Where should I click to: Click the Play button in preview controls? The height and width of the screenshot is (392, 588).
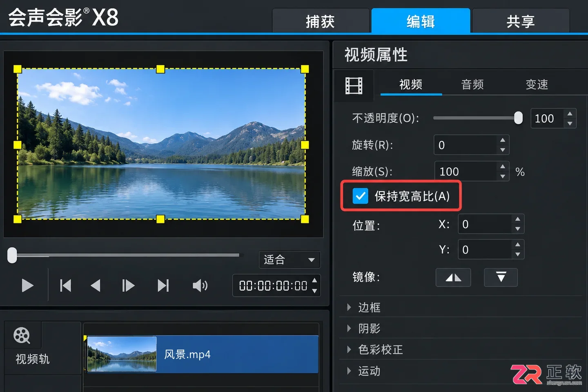[x=27, y=285]
